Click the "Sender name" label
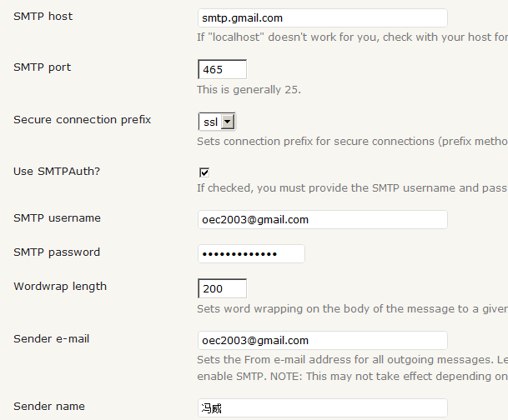508x420 pixels. (x=49, y=407)
